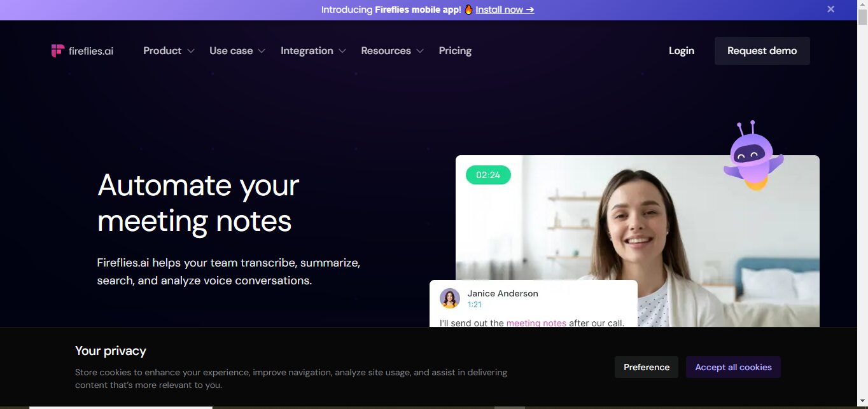Expand the Use case dropdown chevron
Screen dimensions: 868x409
click(x=262, y=51)
